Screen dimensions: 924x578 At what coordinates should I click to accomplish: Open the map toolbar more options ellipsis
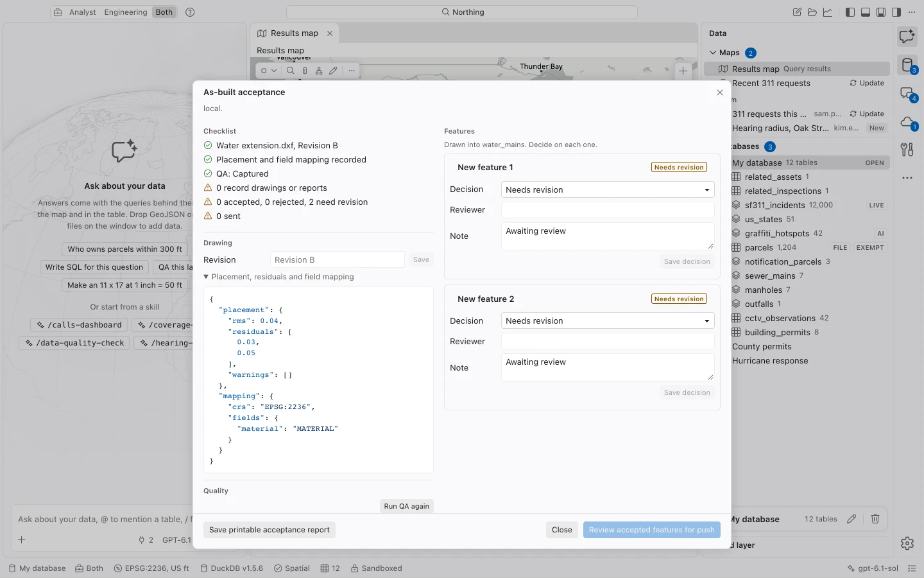(352, 71)
